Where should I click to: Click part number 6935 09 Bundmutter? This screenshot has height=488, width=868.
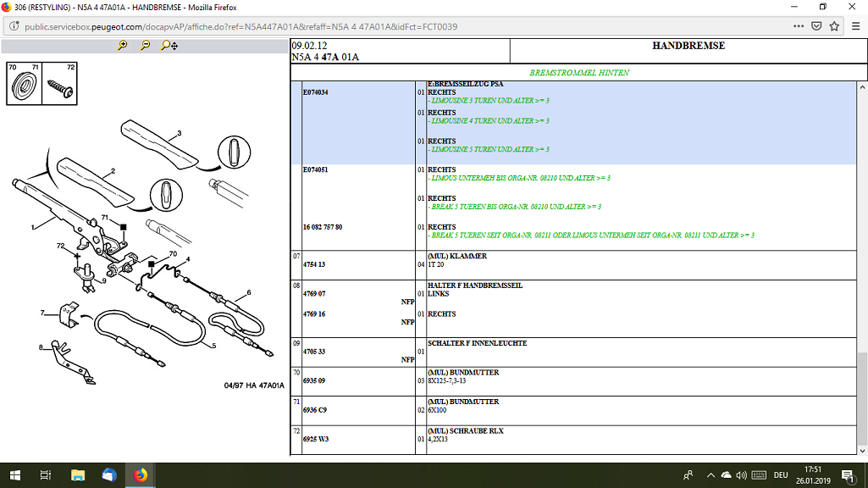tap(313, 381)
